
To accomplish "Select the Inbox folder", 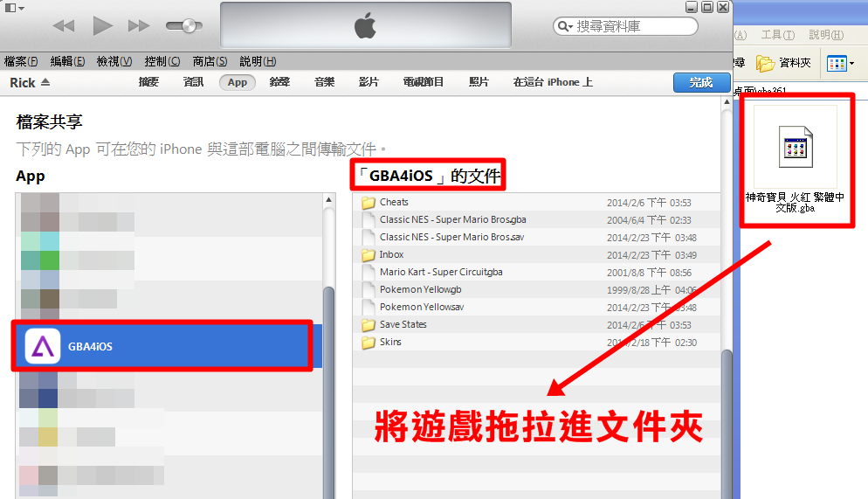I will (536, 255).
